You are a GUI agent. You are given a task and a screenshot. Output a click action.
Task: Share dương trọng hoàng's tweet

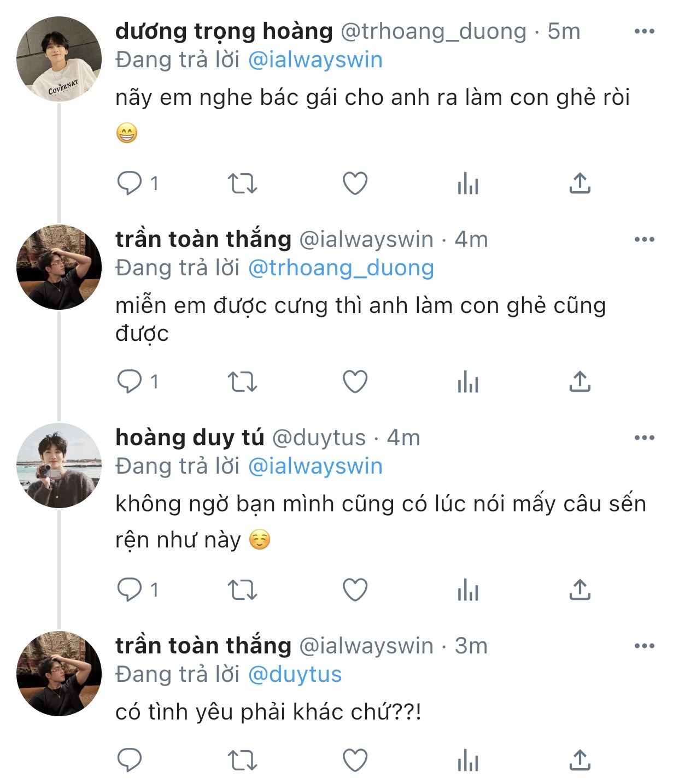coord(580,184)
